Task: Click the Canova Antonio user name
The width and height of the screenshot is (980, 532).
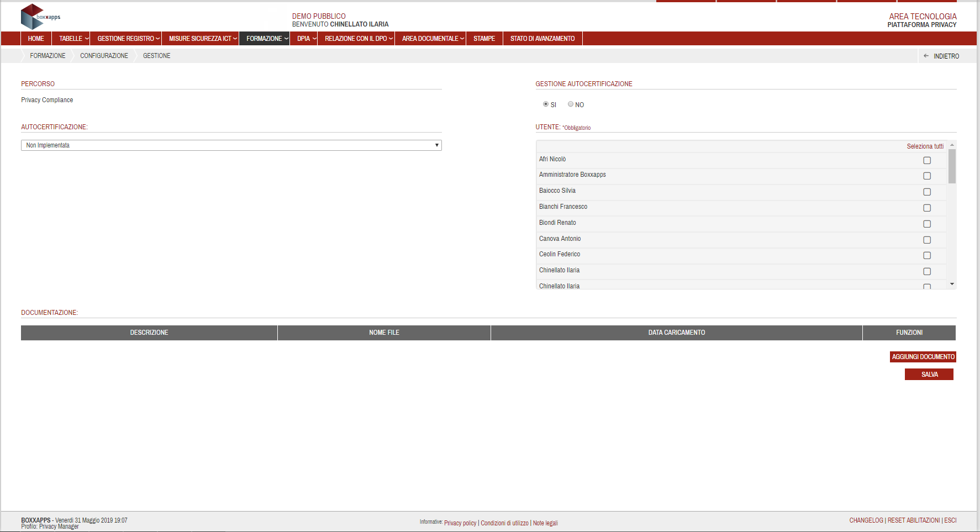Action: tap(560, 239)
